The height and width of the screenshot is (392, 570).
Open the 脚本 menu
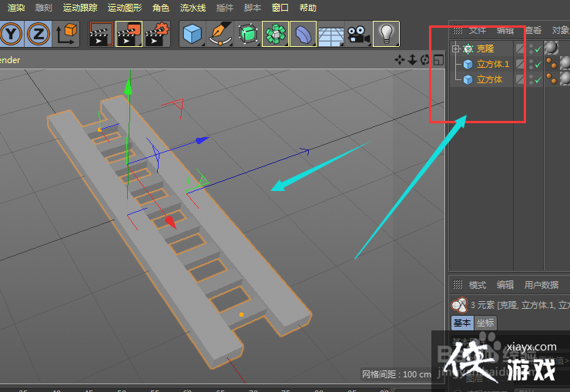click(253, 8)
